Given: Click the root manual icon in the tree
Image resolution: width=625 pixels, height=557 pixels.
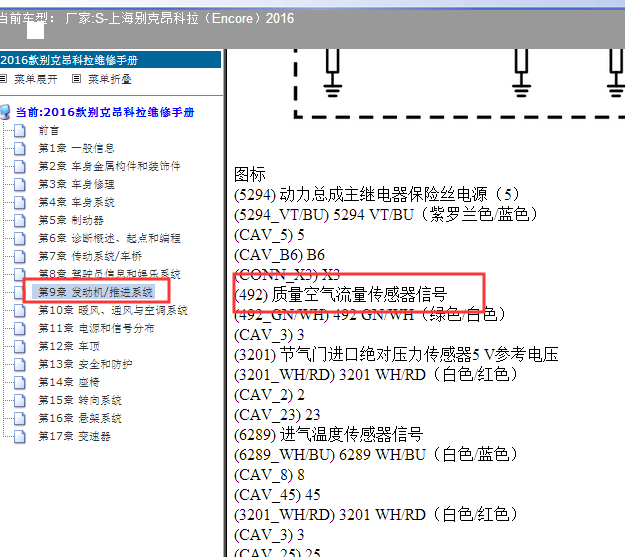Looking at the screenshot, I should (5, 112).
